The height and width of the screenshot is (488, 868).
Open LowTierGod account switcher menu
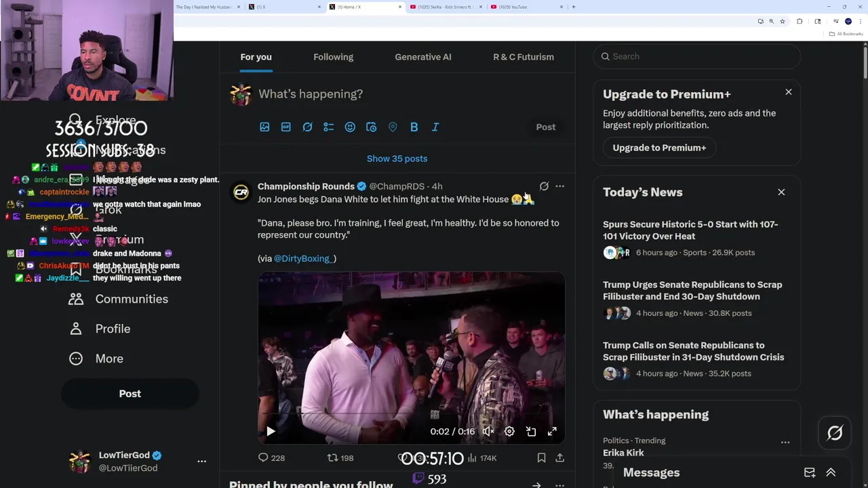pos(201,461)
